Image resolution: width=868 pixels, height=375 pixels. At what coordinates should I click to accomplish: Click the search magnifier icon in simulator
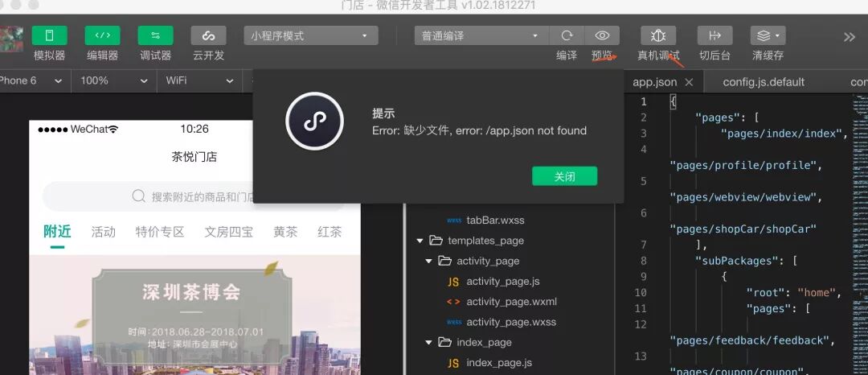[138, 196]
